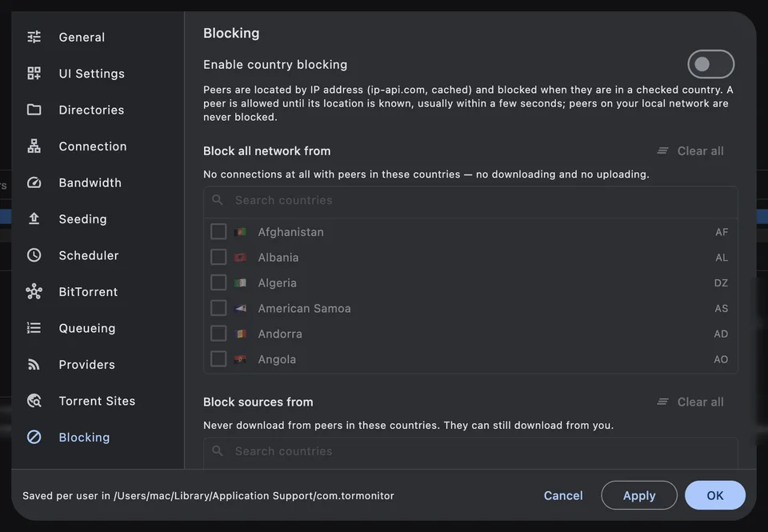The image size is (768, 532).
Task: Click the Blocking prohibited-circle icon
Action: point(34,437)
